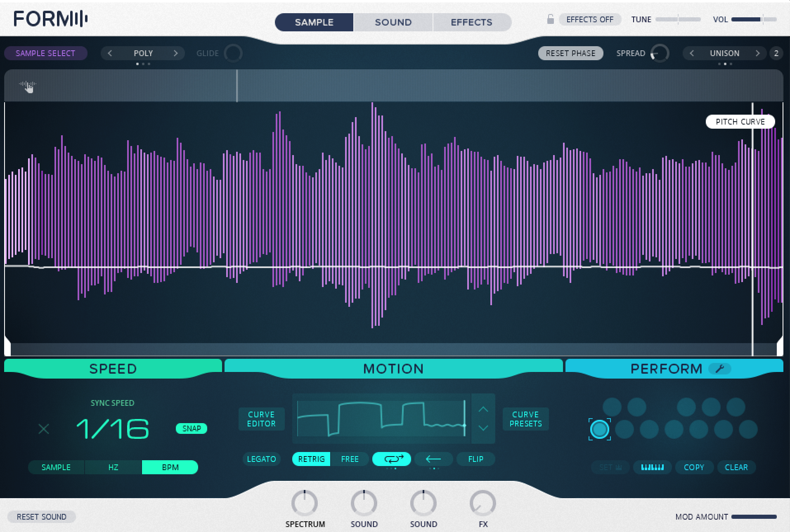This screenshot has width=790, height=532.
Task: Open the CURVE EDITOR
Action: pyautogui.click(x=261, y=419)
